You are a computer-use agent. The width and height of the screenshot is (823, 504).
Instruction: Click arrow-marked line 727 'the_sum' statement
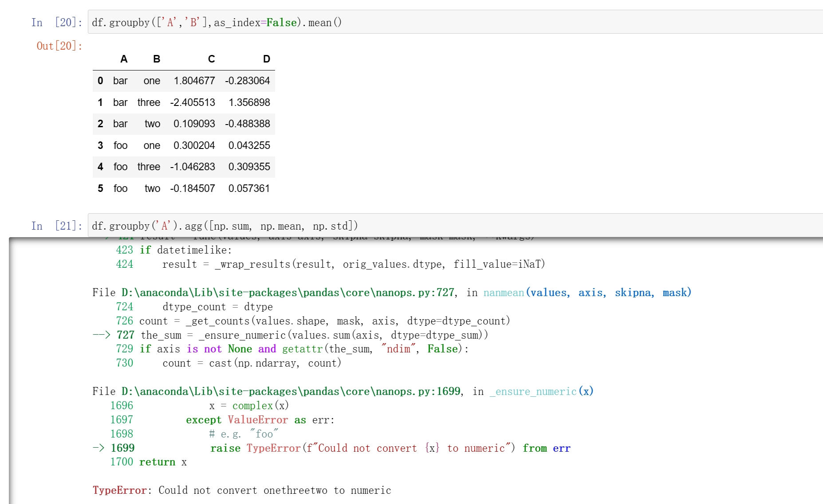(x=314, y=335)
